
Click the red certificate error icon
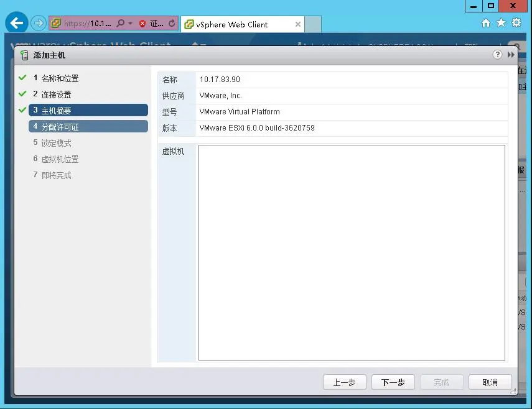tap(142, 24)
